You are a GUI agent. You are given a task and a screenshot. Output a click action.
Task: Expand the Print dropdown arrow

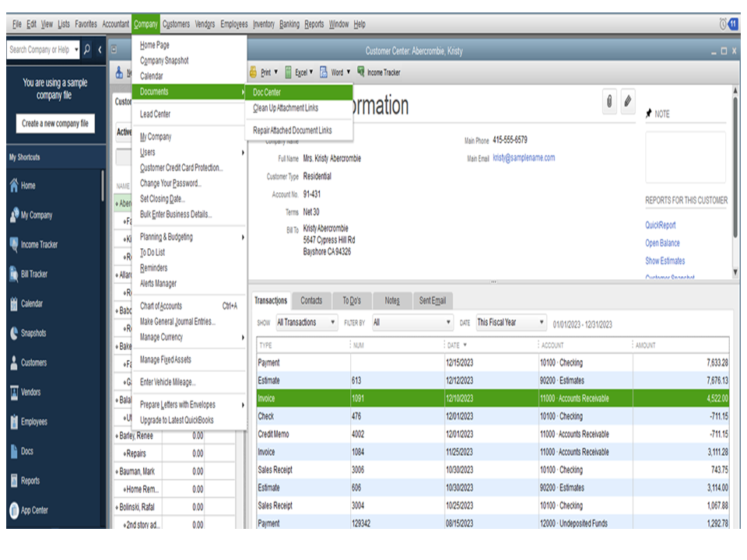(x=275, y=72)
